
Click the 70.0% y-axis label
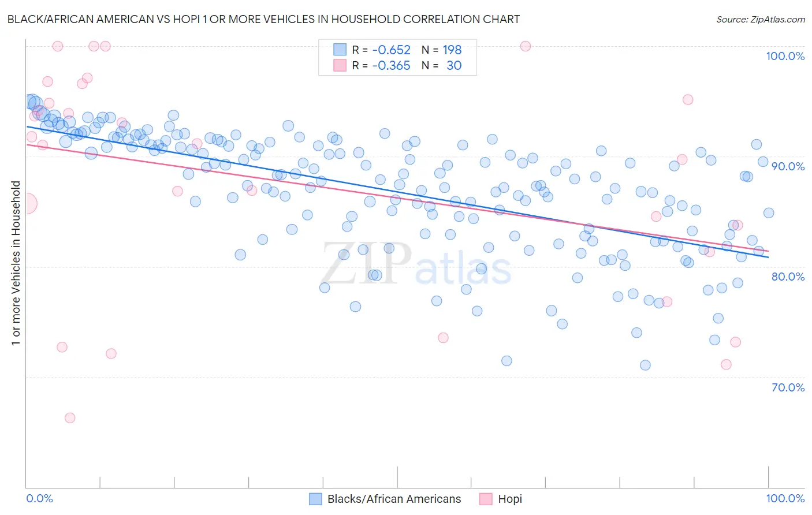(788, 387)
